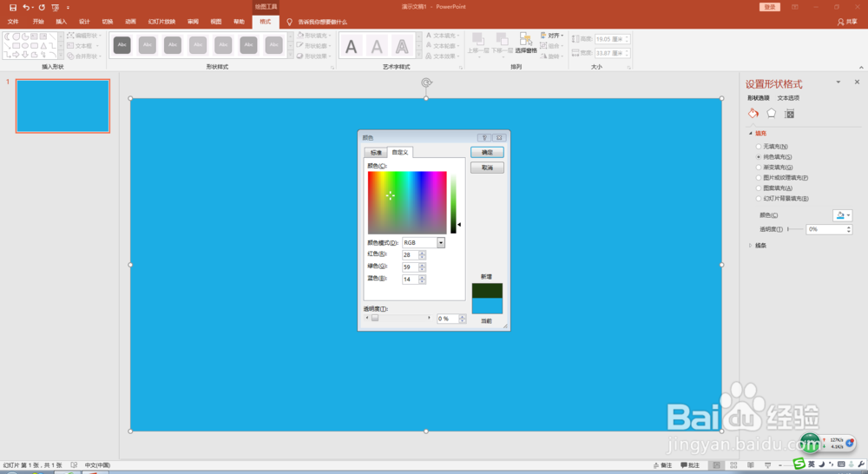
Task: Click help '?' button on Colors dialog
Action: point(483,137)
